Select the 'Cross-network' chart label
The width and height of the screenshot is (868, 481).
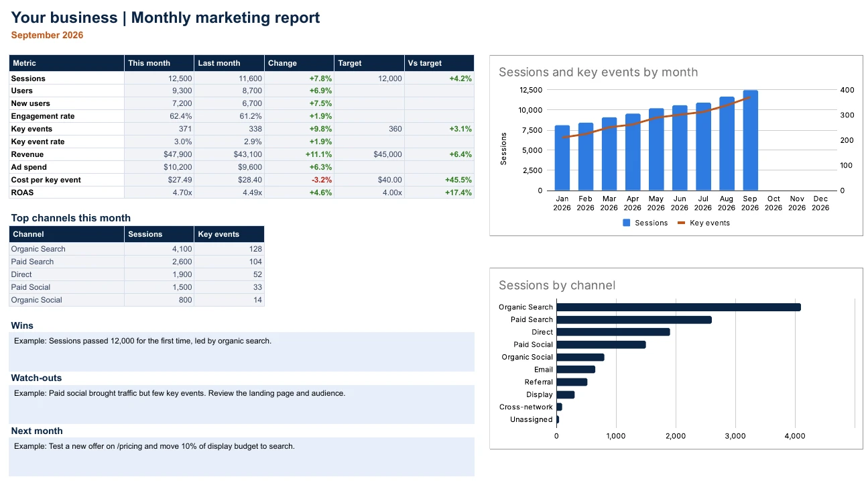click(x=526, y=407)
